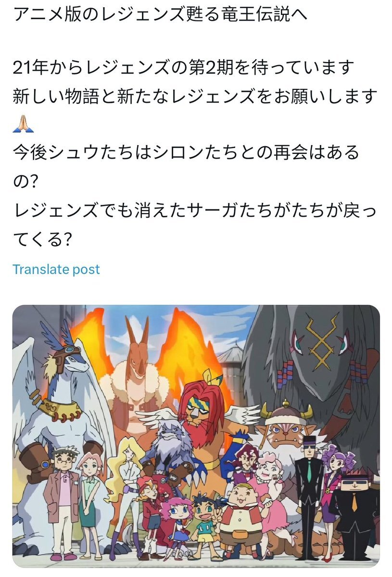Click the "Translate post" link
Screen dimensions: 392x577
(x=56, y=269)
